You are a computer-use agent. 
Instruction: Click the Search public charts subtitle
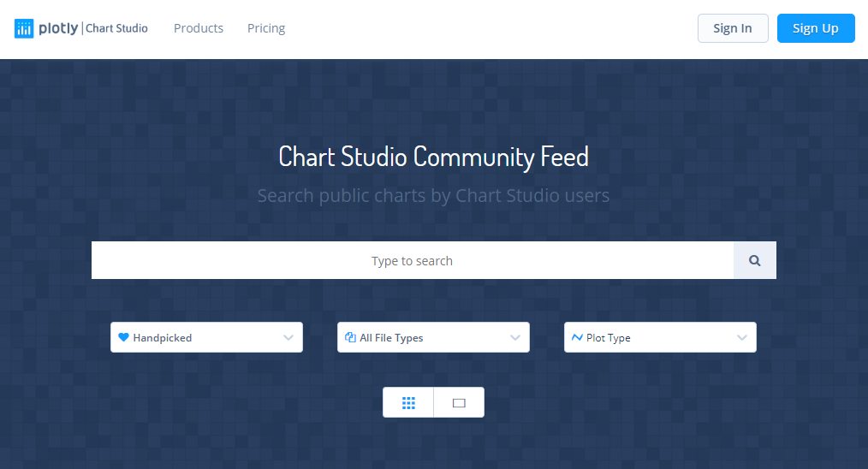tap(433, 195)
